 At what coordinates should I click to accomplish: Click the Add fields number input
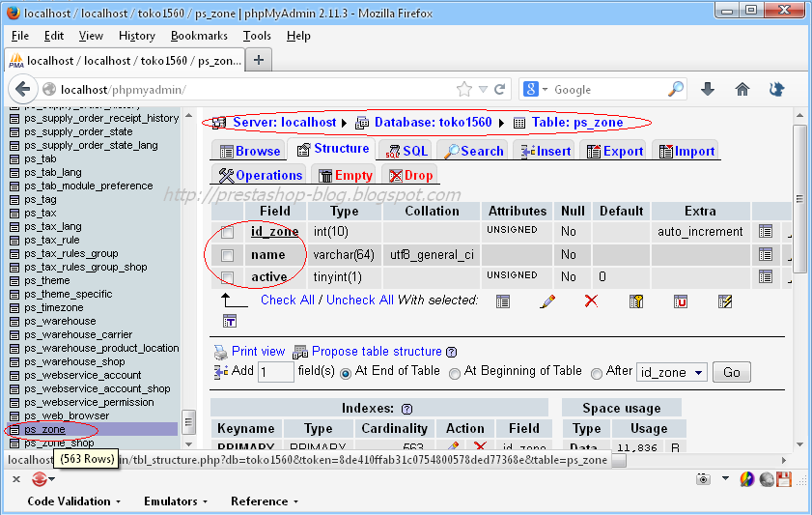pyautogui.click(x=275, y=372)
